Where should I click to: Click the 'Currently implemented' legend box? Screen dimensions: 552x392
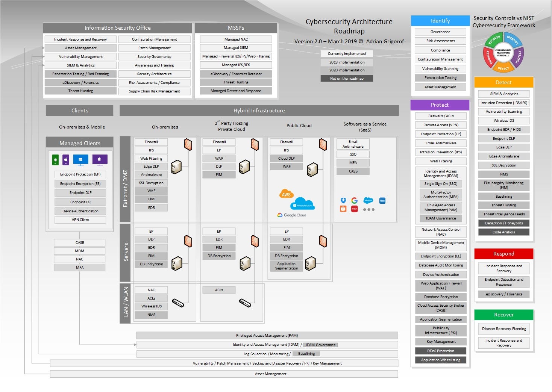347,54
